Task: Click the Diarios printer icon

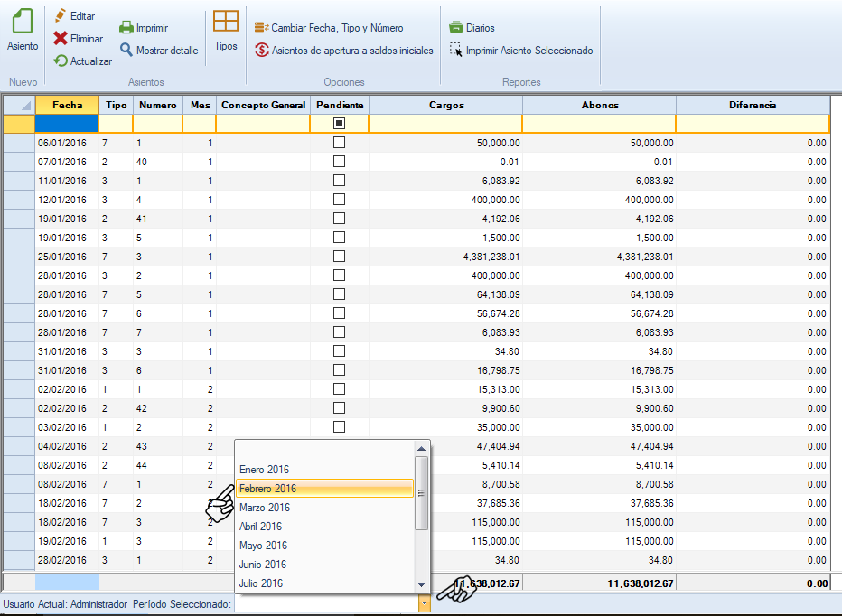Action: pos(456,28)
